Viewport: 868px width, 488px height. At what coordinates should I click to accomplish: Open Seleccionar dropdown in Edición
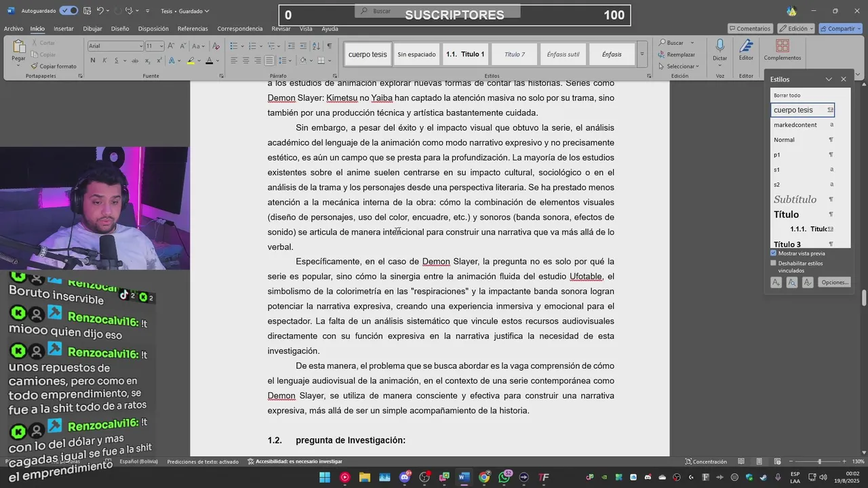[x=679, y=66]
